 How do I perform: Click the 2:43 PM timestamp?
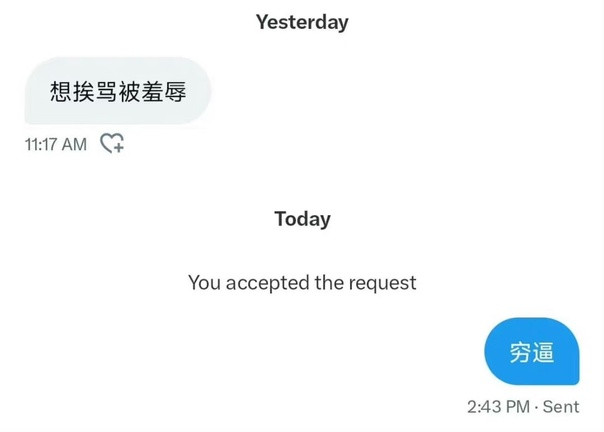tap(499, 407)
